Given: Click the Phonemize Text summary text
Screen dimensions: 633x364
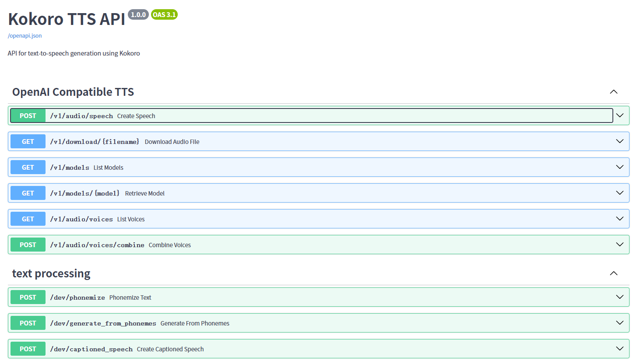Looking at the screenshot, I should [130, 297].
